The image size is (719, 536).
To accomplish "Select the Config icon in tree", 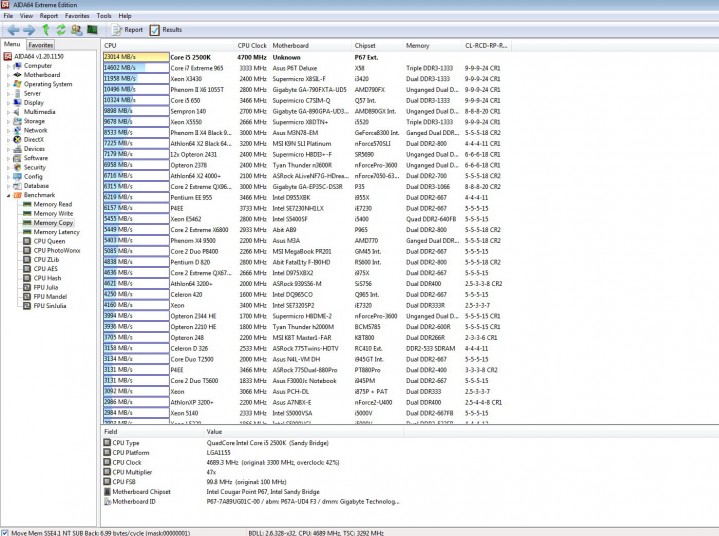I will click(17, 177).
